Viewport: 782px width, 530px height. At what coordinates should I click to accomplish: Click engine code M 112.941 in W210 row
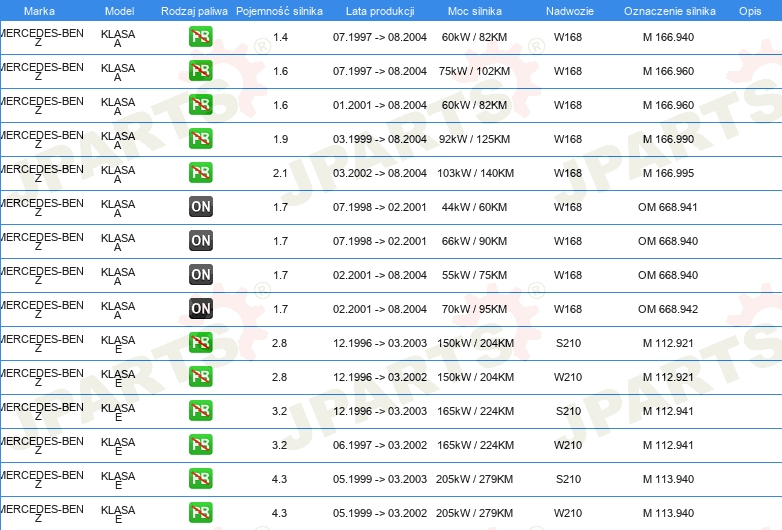(668, 445)
